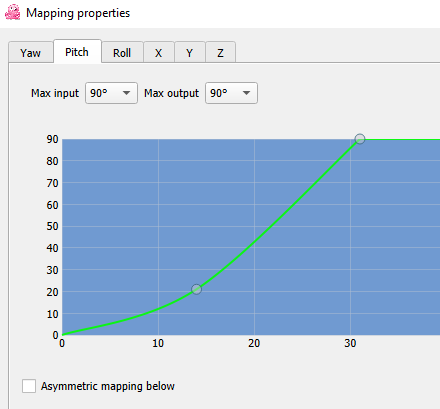The height and width of the screenshot is (409, 440).
Task: Click the opentrack octopus window icon
Action: 13,12
